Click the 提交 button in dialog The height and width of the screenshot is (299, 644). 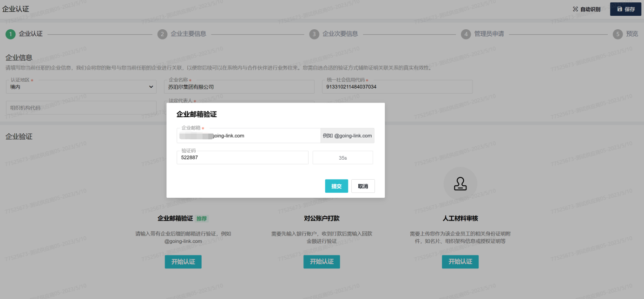coord(336,186)
